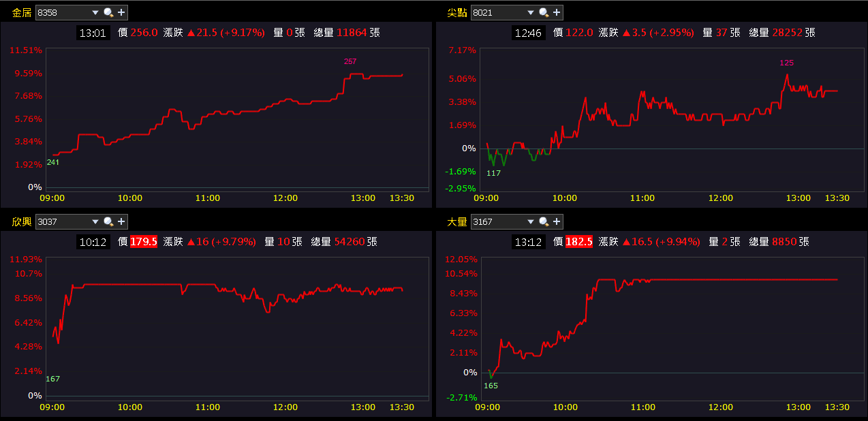This screenshot has width=868, height=421.
Task: Click the highlighted price 179.5 in 欣興 header
Action: [144, 241]
